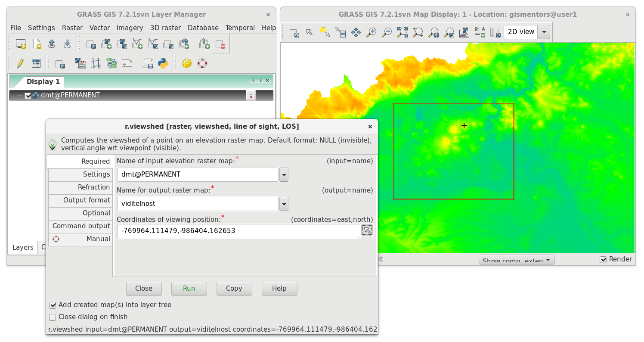Select vector features tool in Map Display
Viewport: 644px width, 342px height.
point(325,32)
